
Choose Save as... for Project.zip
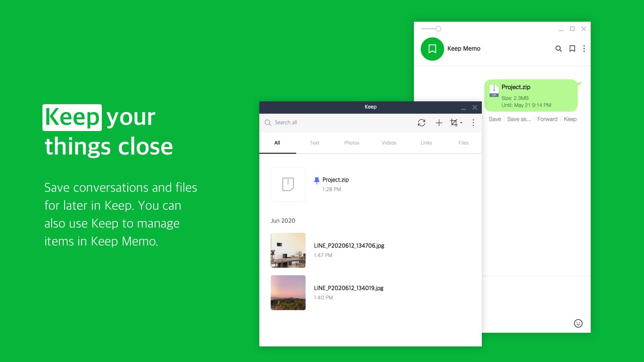[519, 119]
